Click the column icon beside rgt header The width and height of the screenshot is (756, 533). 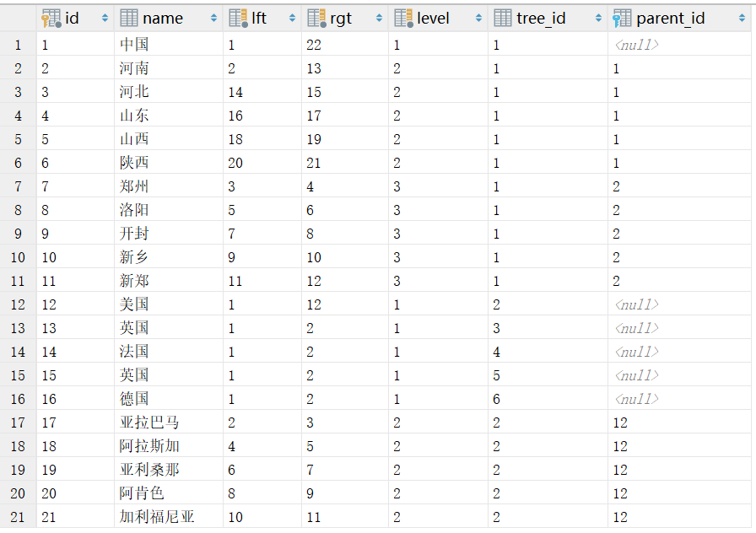(316, 19)
